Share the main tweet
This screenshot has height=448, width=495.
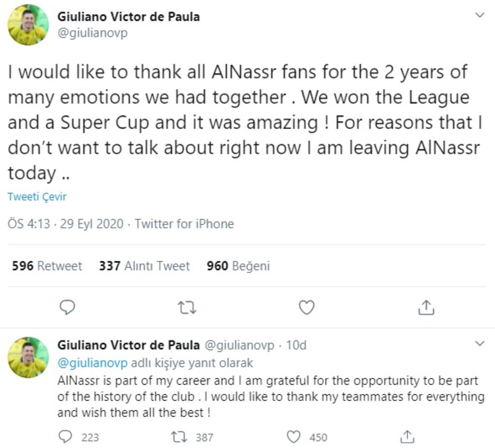click(x=426, y=307)
